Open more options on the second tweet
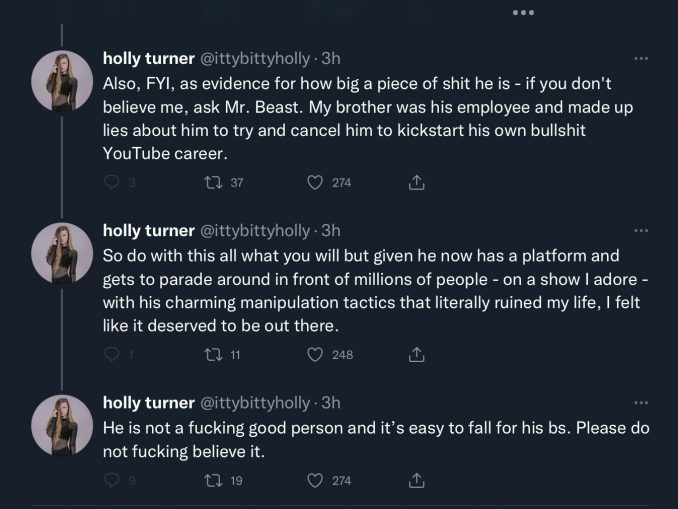The width and height of the screenshot is (678, 509). point(641,230)
